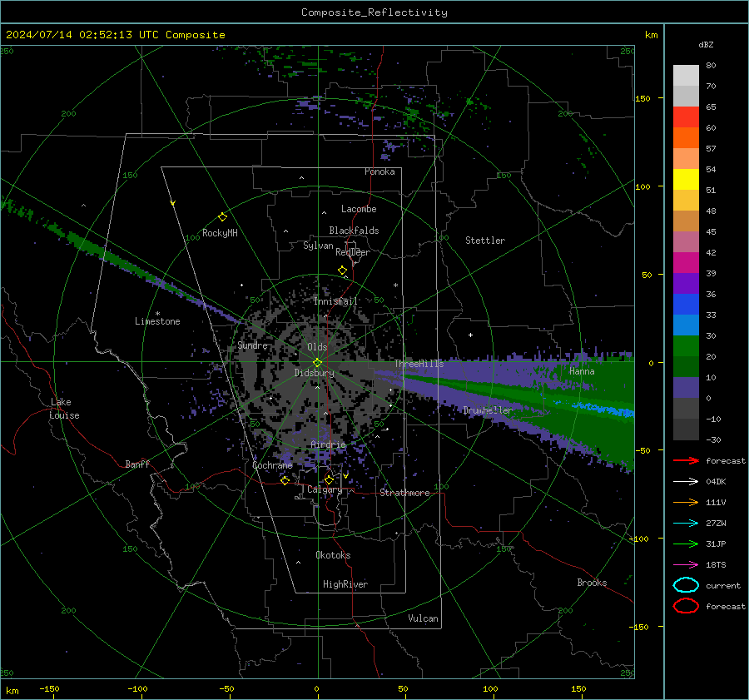
Task: Click the red forecast ellipse legend icon
Action: coord(686,606)
